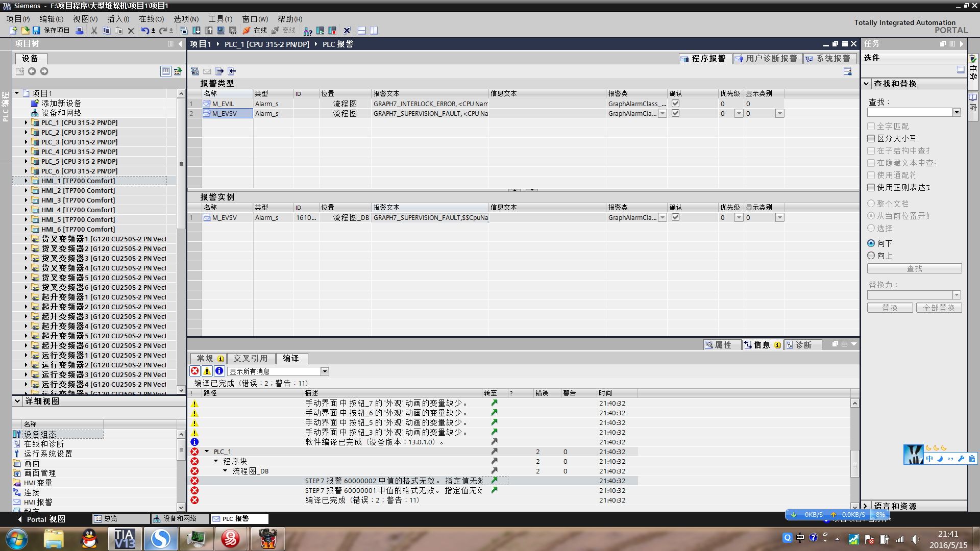This screenshot has width=980, height=551.
Task: Select the 向上 radio button
Action: click(871, 256)
